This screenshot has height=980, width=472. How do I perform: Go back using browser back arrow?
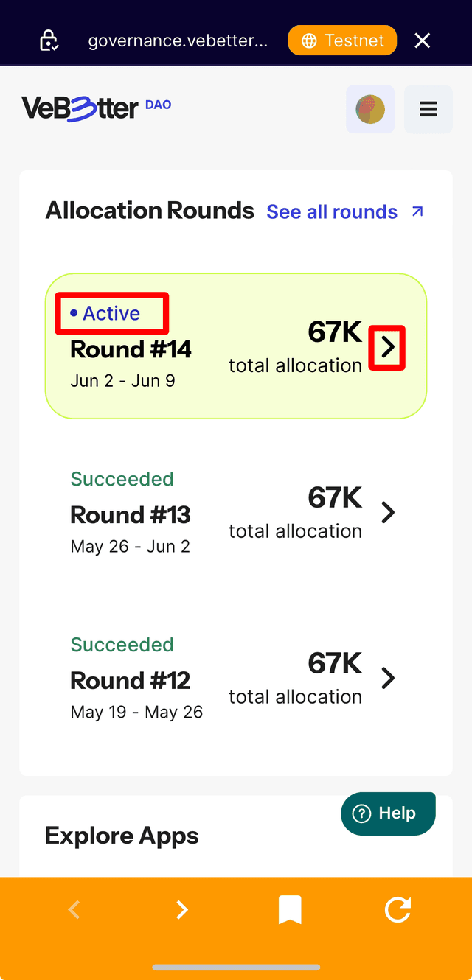[x=74, y=911]
